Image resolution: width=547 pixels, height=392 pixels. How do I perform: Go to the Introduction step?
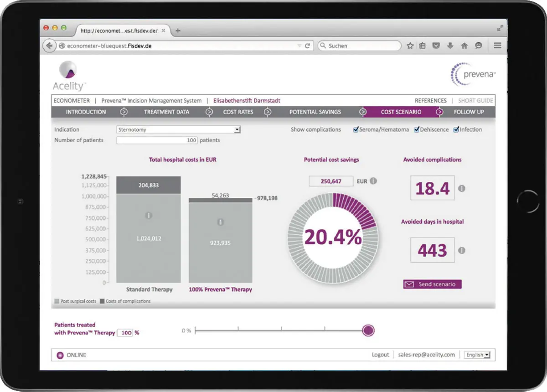point(86,112)
